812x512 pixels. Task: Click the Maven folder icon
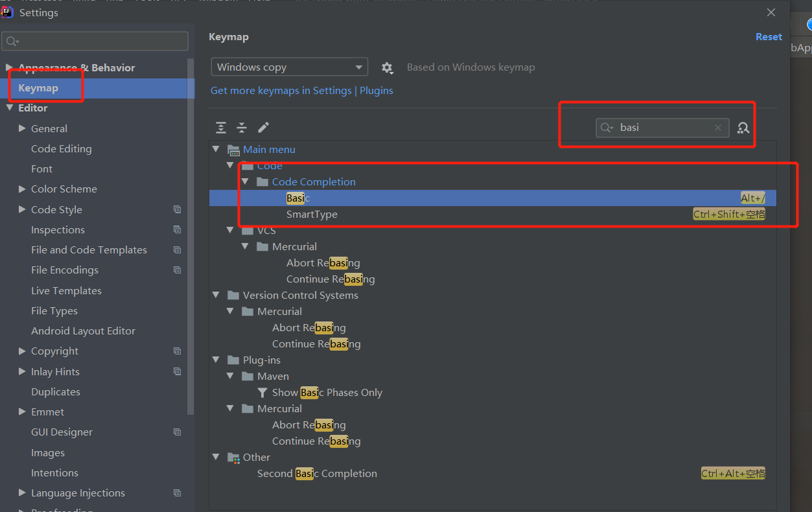tap(248, 377)
